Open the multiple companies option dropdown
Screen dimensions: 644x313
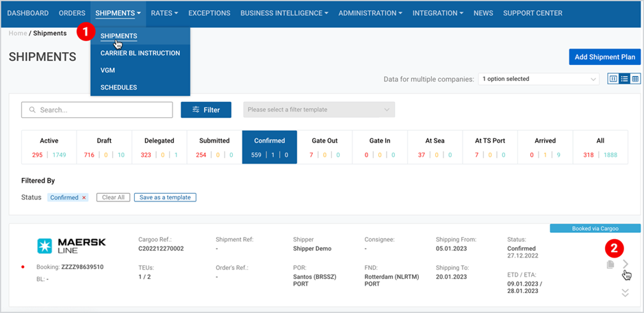(539, 79)
